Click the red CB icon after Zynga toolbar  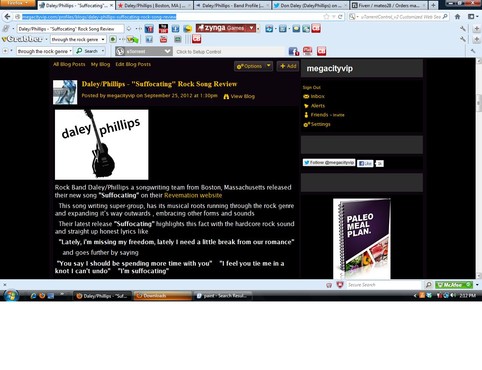[x=316, y=29]
